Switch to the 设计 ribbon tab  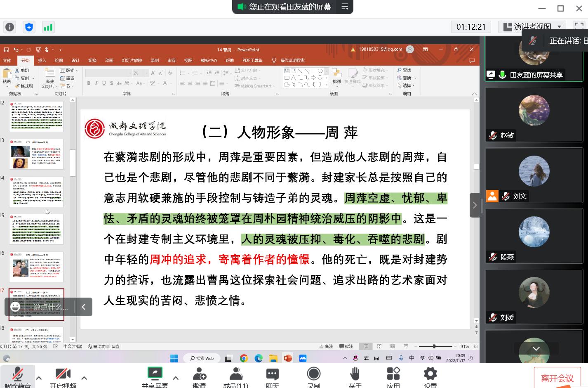pos(75,60)
